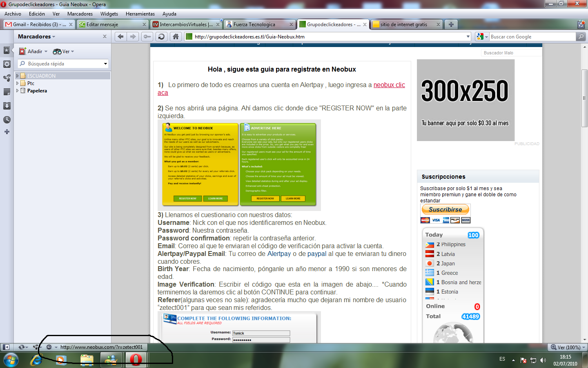Image resolution: width=588 pixels, height=368 pixels.
Task: Click the page vertical scrollbar thumb
Action: point(585,98)
